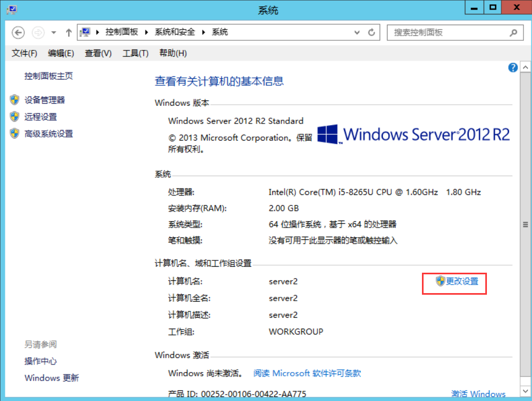Open 设备管理器 link

point(45,100)
